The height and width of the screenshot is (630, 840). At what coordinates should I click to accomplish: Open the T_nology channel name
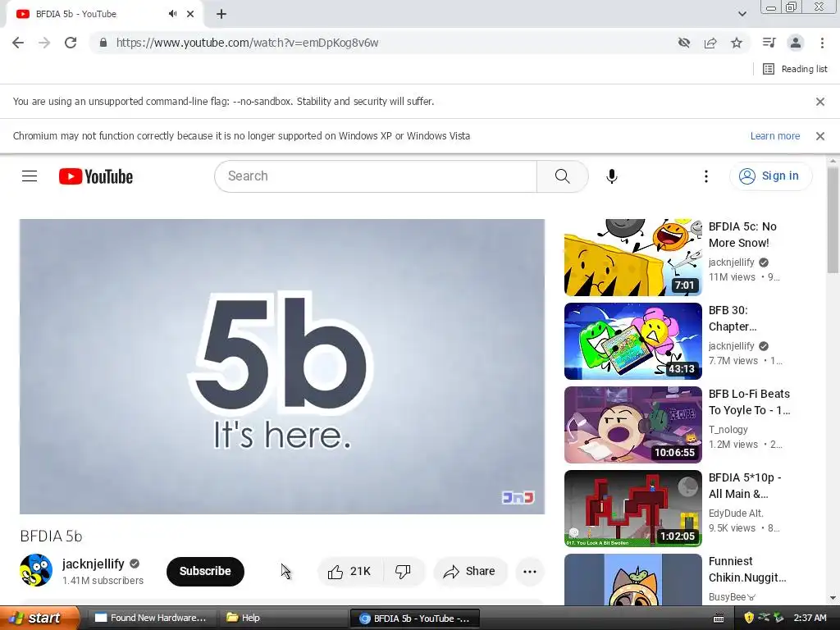click(x=728, y=430)
